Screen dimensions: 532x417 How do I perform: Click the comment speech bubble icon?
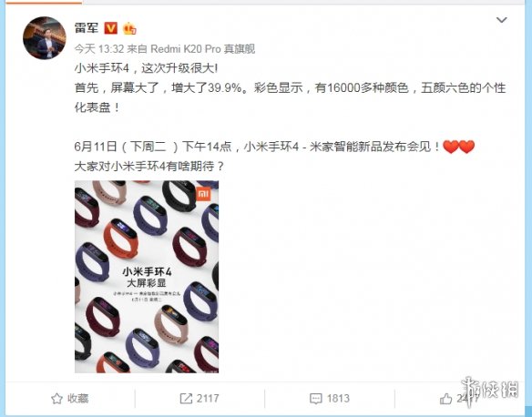pyautogui.click(x=316, y=399)
